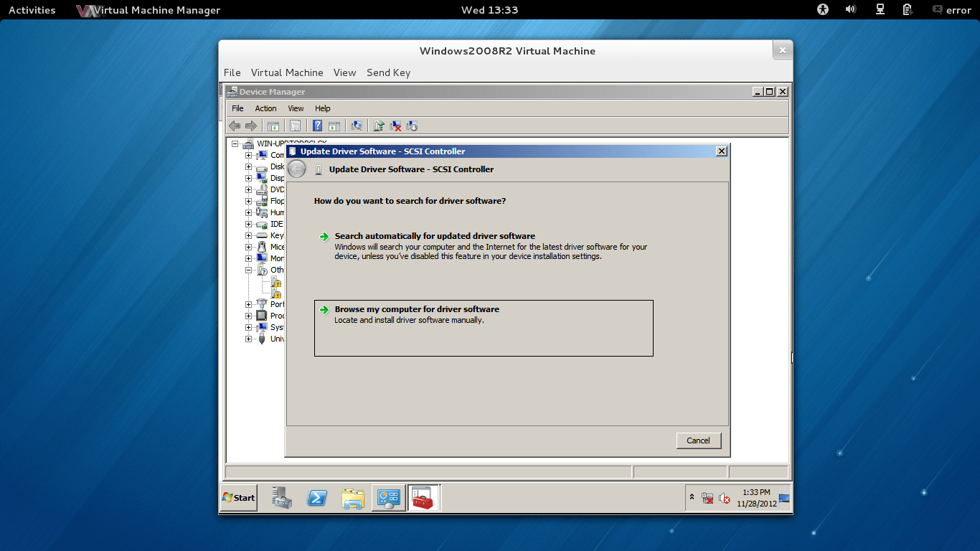The image size is (980, 551).
Task: Click the Uninstall device icon with red X
Action: 395,126
